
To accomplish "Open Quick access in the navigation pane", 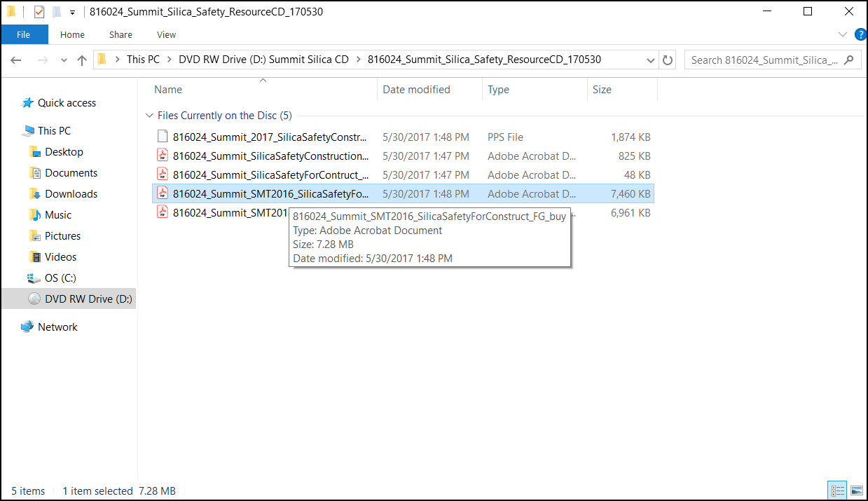I will point(67,103).
